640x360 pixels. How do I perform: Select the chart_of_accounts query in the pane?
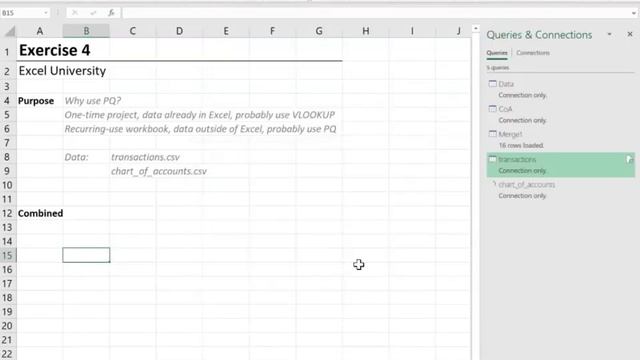(560, 190)
